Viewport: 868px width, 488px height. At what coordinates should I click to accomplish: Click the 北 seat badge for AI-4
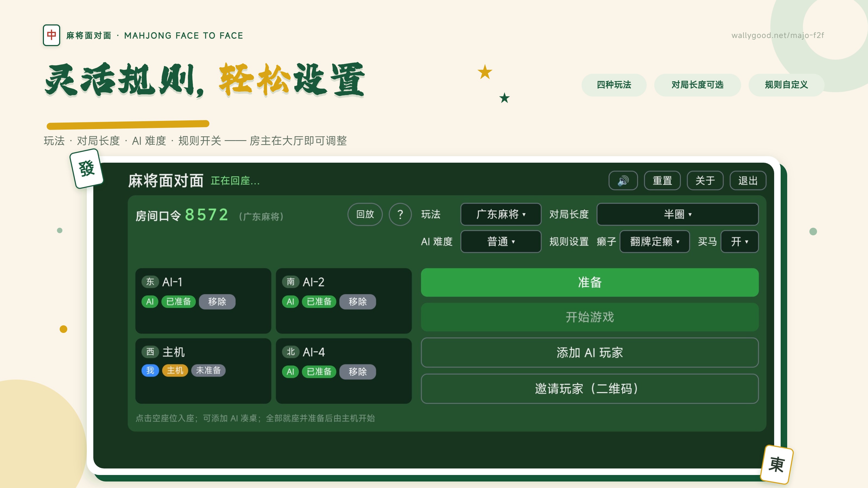pos(291,352)
